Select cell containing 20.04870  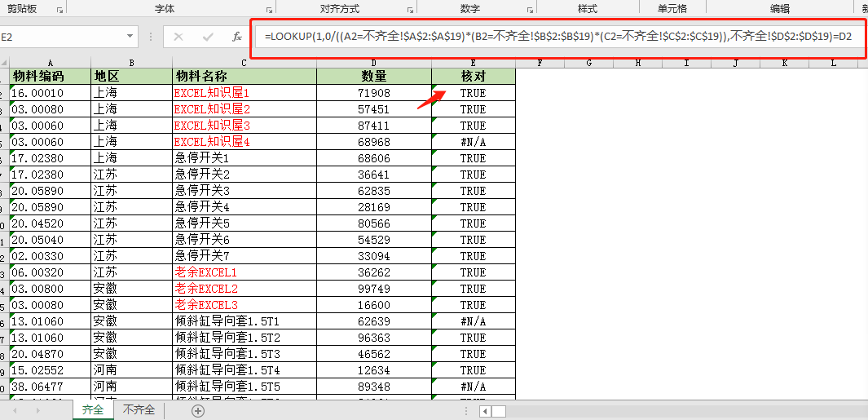click(50, 353)
